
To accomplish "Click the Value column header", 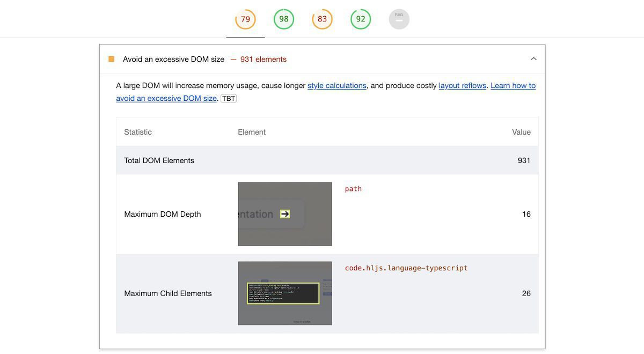I will click(521, 132).
